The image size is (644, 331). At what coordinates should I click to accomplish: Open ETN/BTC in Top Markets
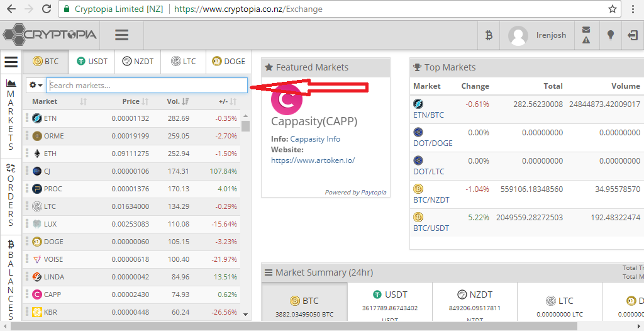pyautogui.click(x=428, y=115)
